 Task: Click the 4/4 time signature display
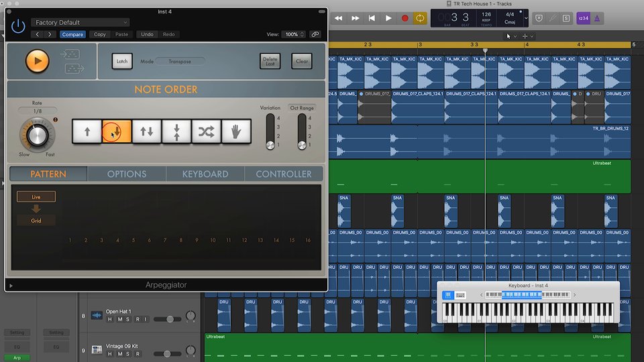click(x=510, y=14)
